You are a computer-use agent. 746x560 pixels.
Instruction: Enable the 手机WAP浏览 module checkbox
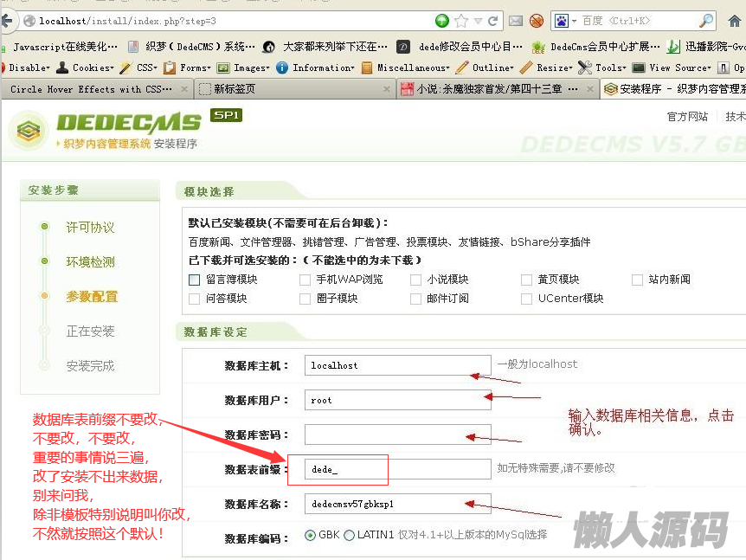click(x=305, y=280)
